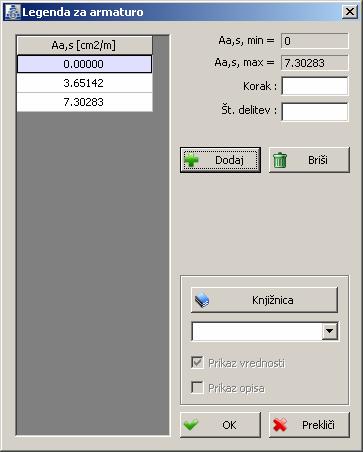Click into the Korak input field
363x452 pixels.
[x=315, y=86]
